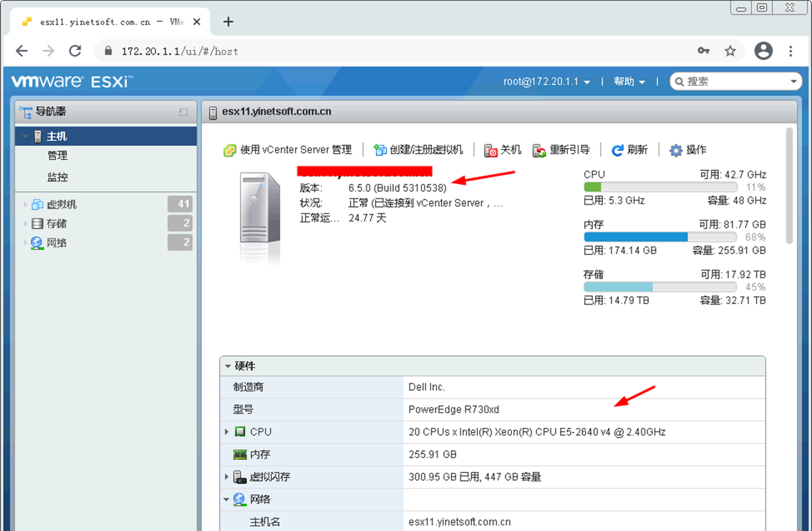The height and width of the screenshot is (531, 812).
Task: Select 网络 in navigator
Action: point(56,242)
